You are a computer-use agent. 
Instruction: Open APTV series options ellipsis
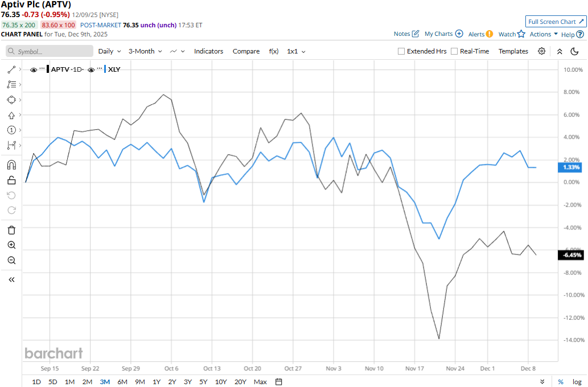tap(42, 69)
